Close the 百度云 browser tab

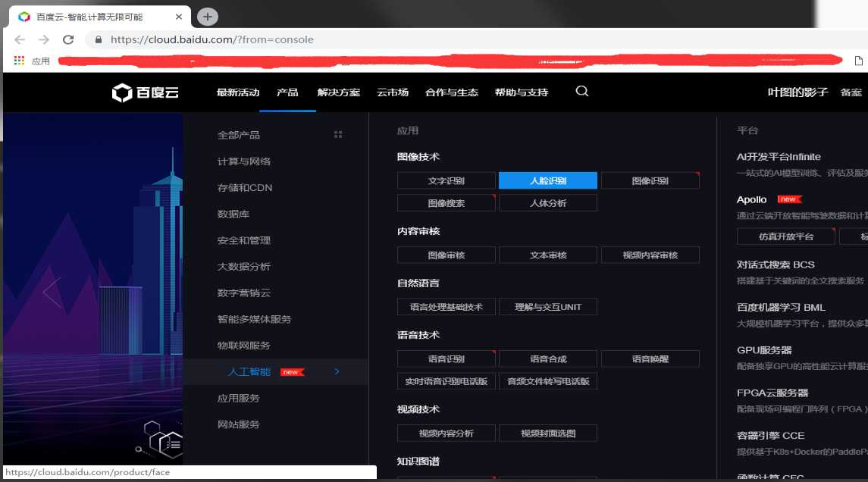tap(179, 17)
